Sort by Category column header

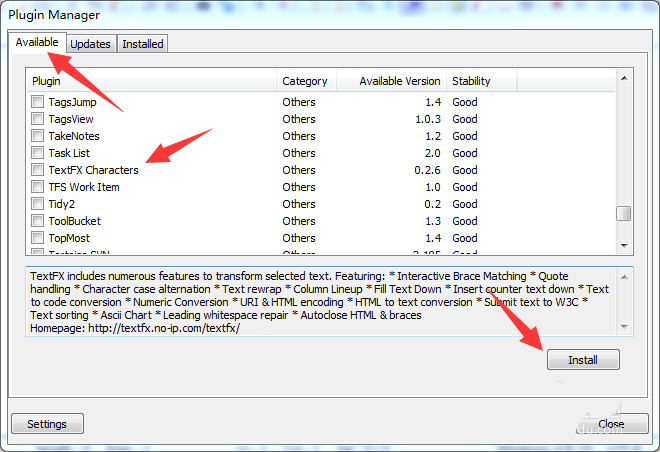tap(306, 81)
